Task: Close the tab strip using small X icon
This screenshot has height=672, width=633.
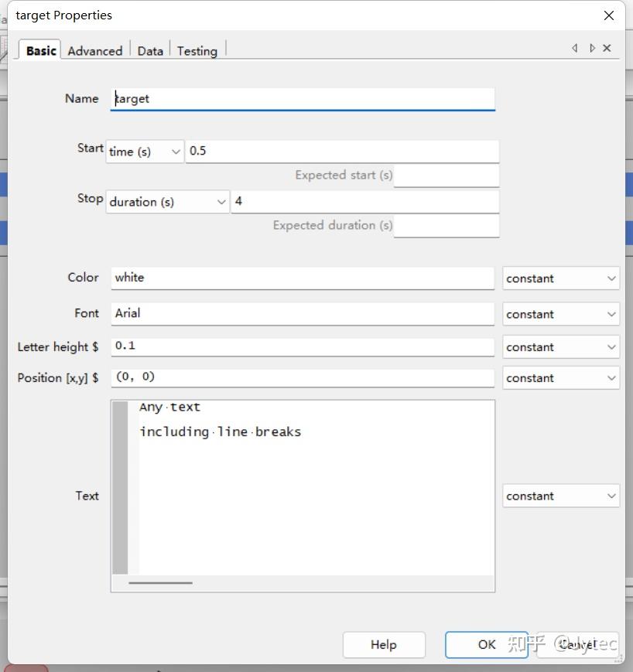Action: pos(607,48)
